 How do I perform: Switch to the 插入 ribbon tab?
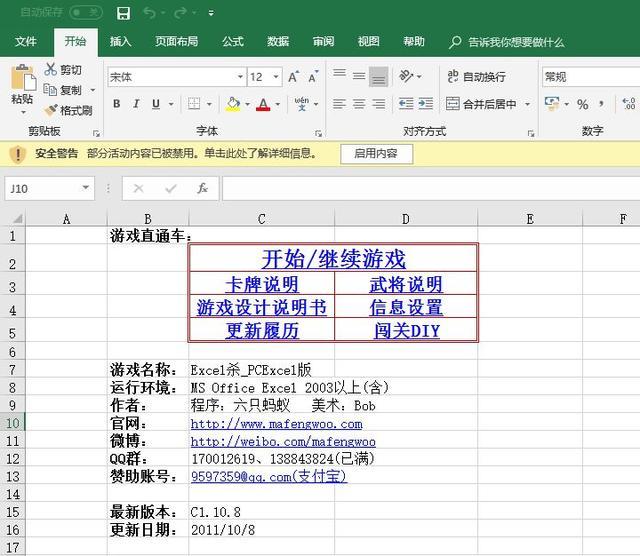[x=120, y=41]
